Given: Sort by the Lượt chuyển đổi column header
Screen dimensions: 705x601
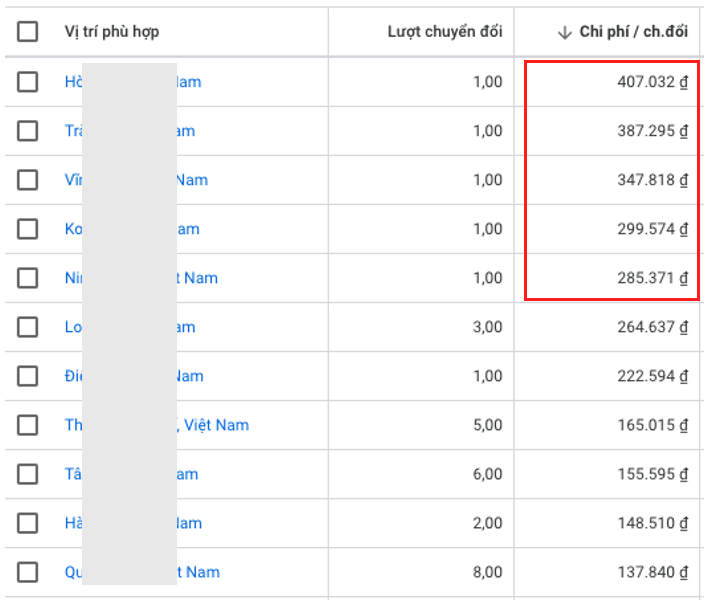Looking at the screenshot, I should pos(445,31).
